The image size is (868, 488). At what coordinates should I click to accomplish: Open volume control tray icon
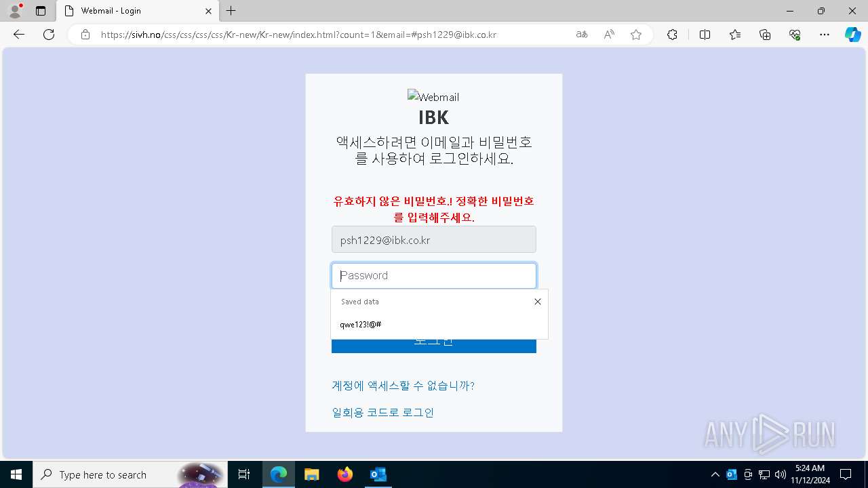point(781,474)
